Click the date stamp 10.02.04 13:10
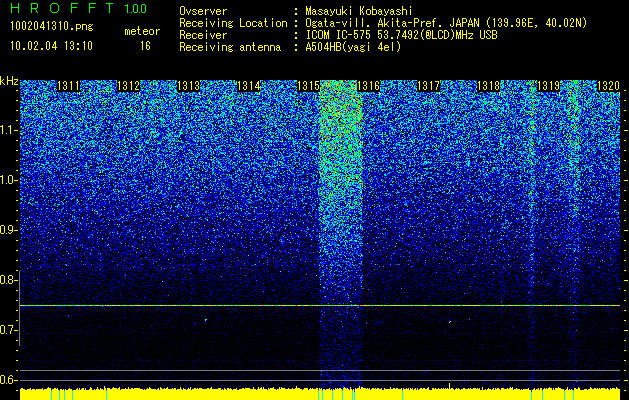The height and width of the screenshot is (400, 629). pyautogui.click(x=51, y=46)
